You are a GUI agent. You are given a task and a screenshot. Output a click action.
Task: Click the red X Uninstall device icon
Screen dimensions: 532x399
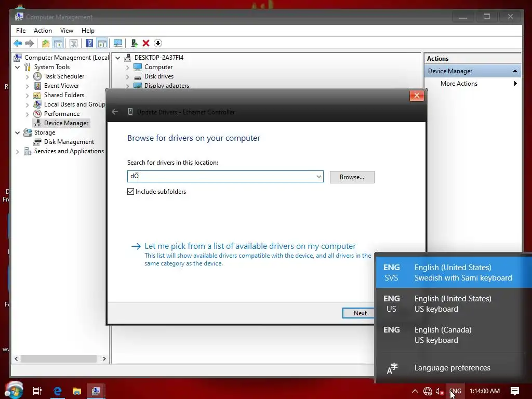click(x=146, y=43)
